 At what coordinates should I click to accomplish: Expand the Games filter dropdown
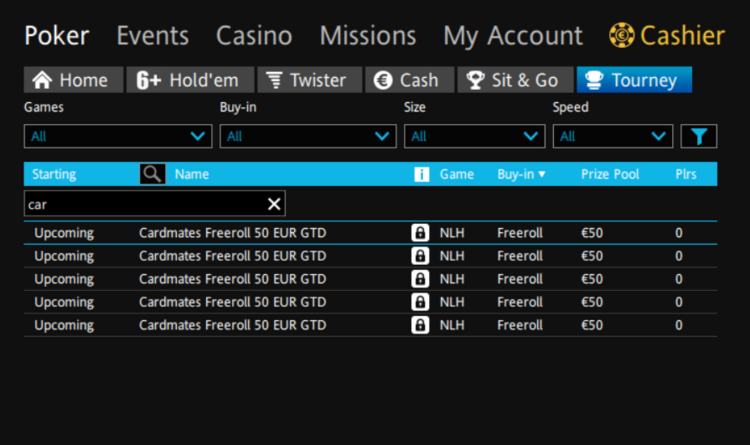(x=118, y=136)
